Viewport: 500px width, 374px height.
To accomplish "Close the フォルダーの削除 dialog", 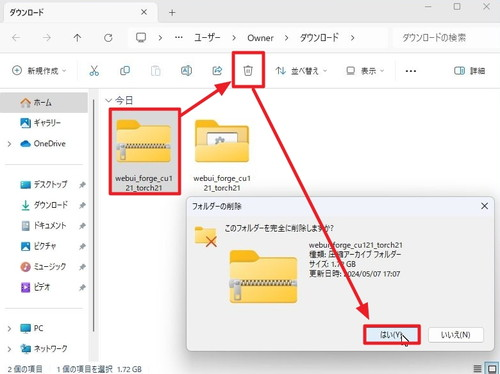I will tap(484, 206).
